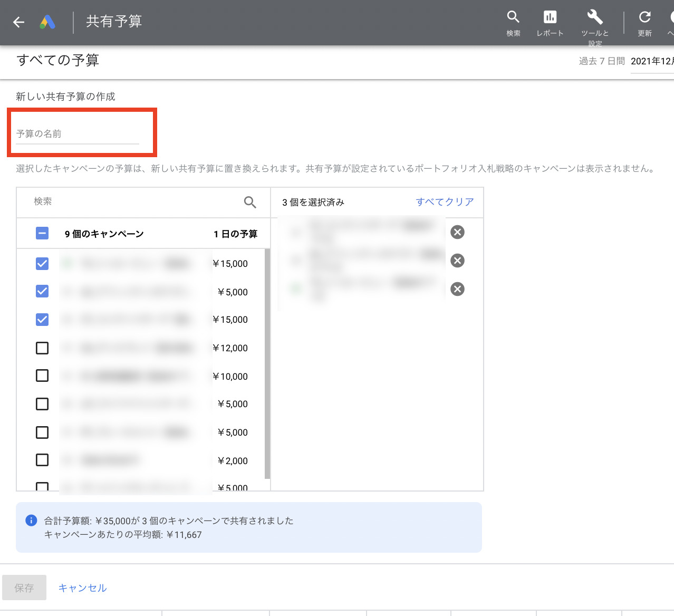The height and width of the screenshot is (616, 674).
Task: Click the Google Ads logo
Action: [x=47, y=22]
